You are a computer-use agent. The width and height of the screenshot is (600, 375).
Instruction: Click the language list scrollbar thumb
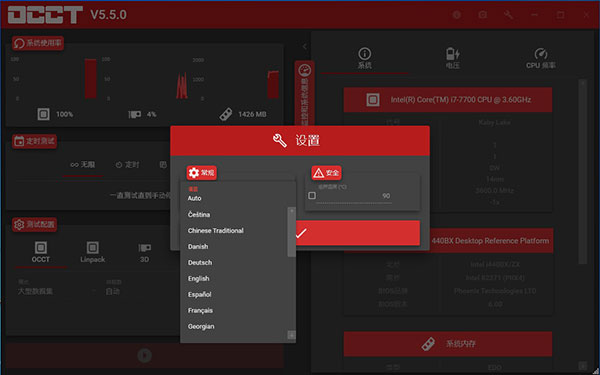(292, 235)
